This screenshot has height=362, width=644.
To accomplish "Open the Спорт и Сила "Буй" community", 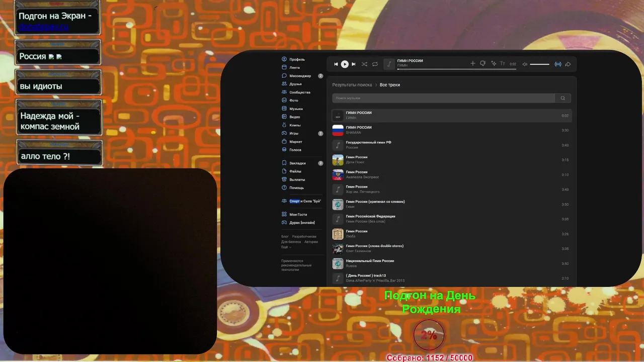I will coord(305,201).
